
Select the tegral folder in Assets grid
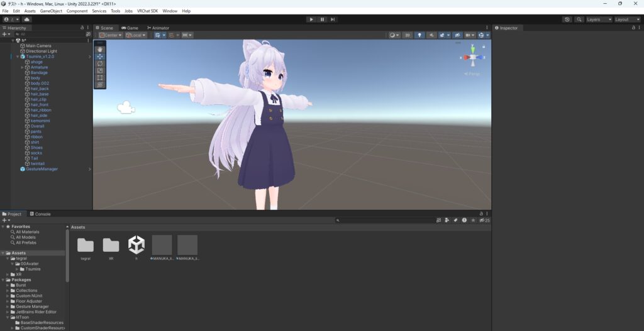pyautogui.click(x=86, y=247)
